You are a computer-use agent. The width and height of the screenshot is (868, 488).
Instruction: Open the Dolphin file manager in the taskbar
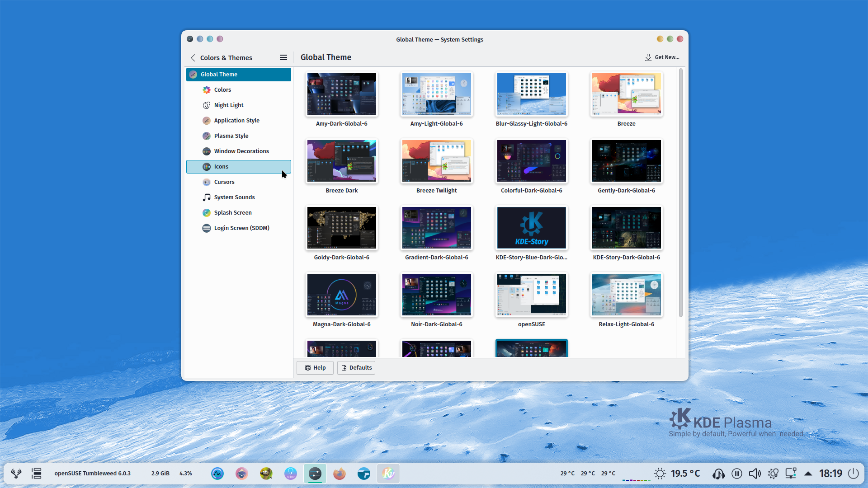[x=364, y=474]
